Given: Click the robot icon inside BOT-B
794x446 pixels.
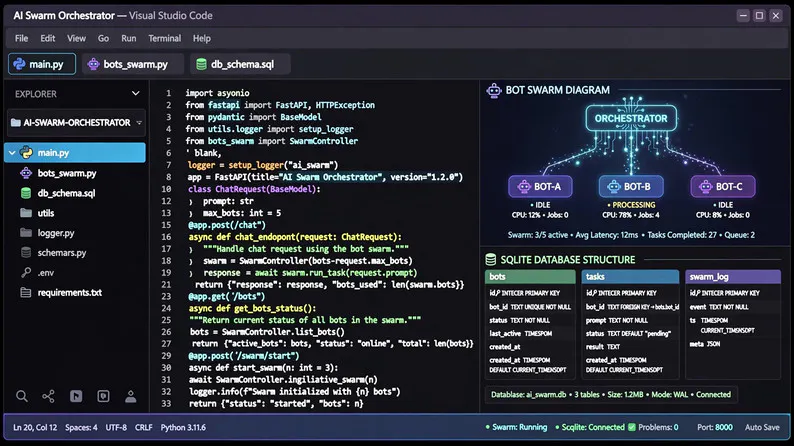Looking at the screenshot, I should 614,187.
